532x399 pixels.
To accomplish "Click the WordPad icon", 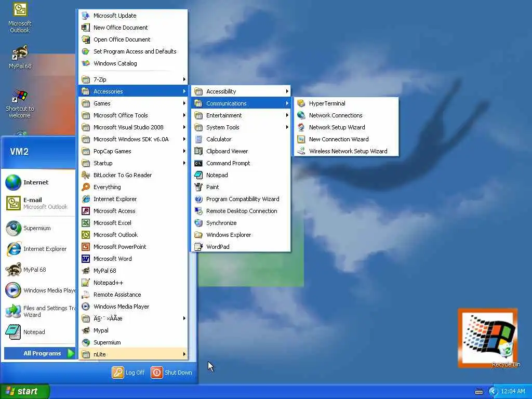I will point(198,247).
